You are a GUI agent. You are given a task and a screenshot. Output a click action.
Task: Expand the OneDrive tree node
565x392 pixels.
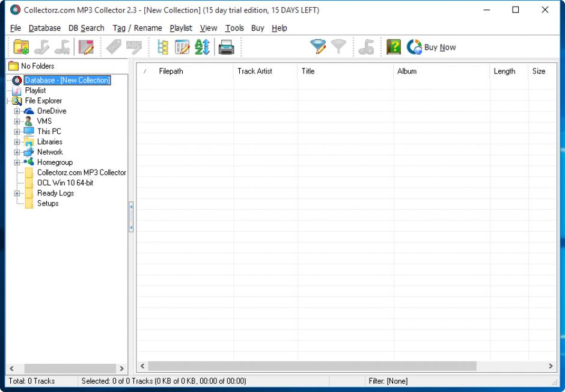[x=17, y=111]
